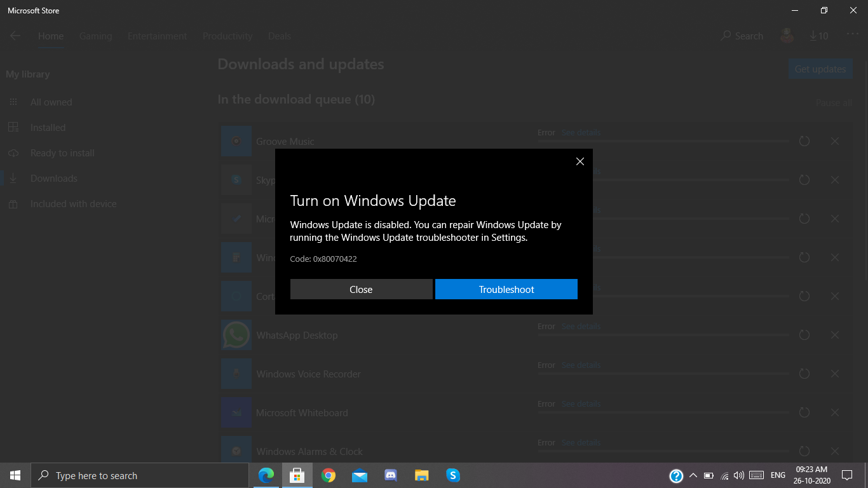Cancel the WhatsApp Desktop download
The height and width of the screenshot is (488, 868).
click(835, 335)
